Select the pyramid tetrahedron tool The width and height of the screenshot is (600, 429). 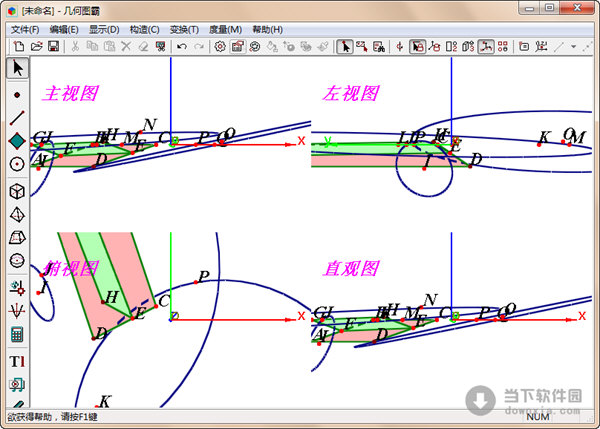point(17,215)
